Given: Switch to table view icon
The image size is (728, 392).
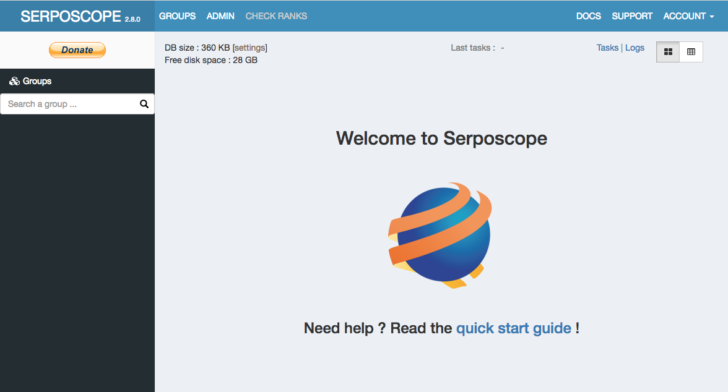Looking at the screenshot, I should click(x=691, y=52).
